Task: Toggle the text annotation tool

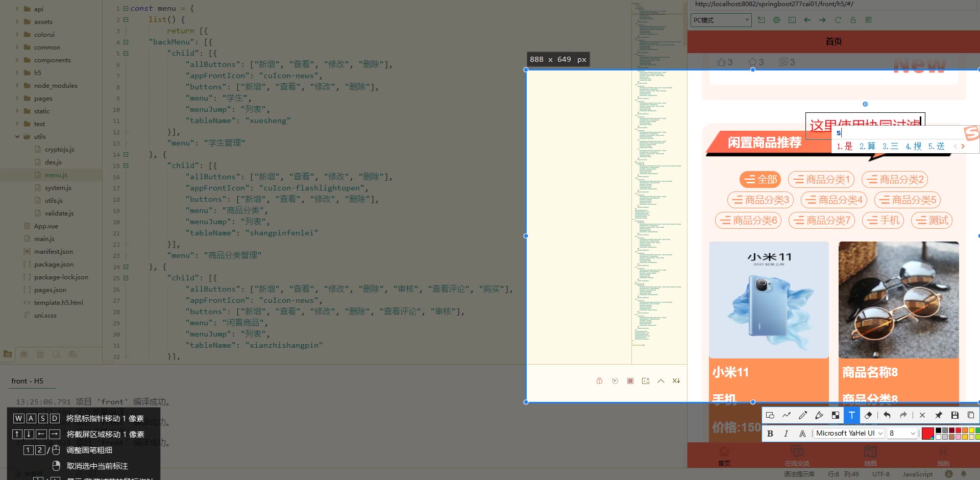Action: (852, 415)
